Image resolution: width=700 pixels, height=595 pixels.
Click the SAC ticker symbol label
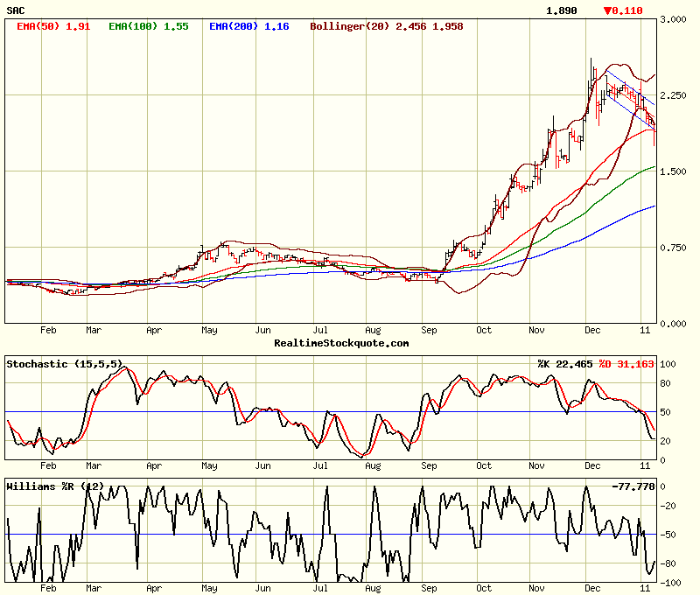pos(17,10)
